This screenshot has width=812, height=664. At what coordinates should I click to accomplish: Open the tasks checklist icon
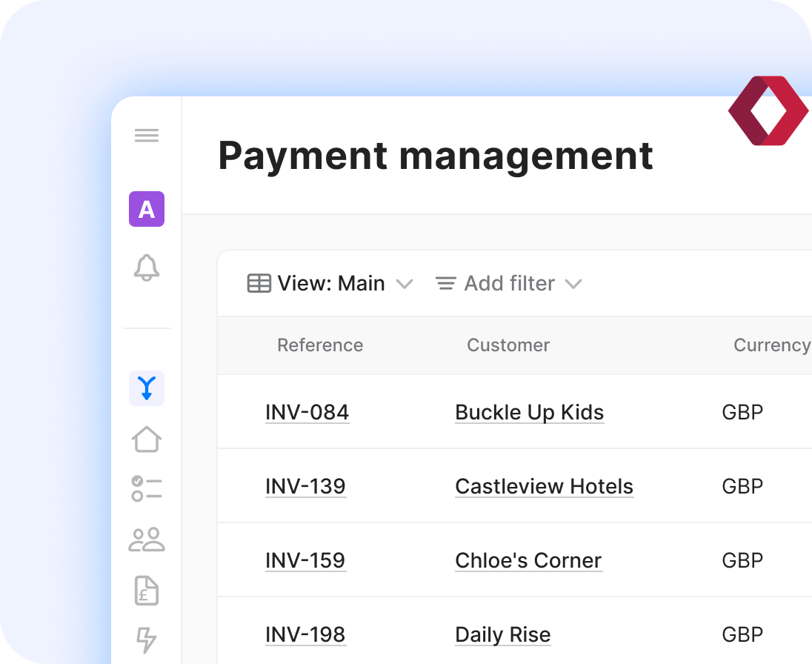pos(147,489)
